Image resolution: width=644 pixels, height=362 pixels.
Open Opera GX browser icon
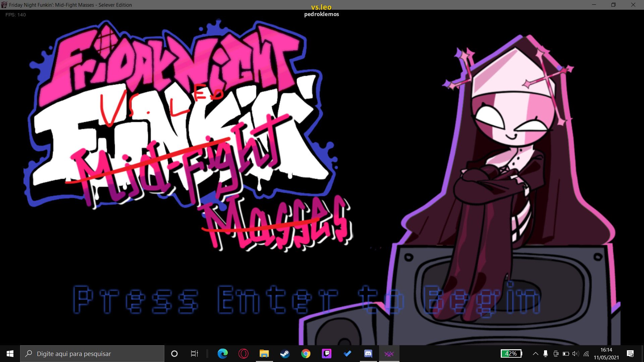pos(243,354)
